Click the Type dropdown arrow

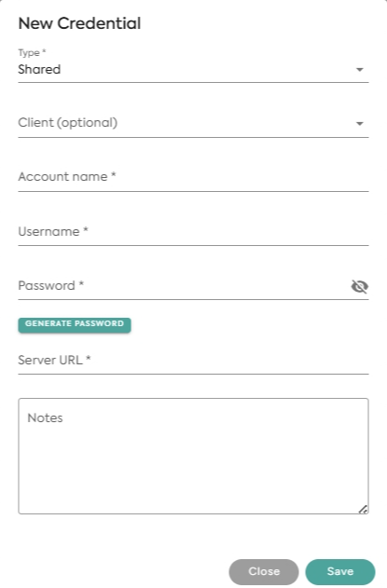point(360,70)
